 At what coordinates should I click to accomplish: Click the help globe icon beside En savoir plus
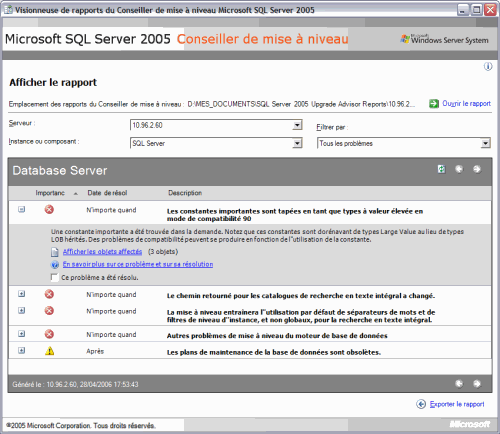click(55, 265)
